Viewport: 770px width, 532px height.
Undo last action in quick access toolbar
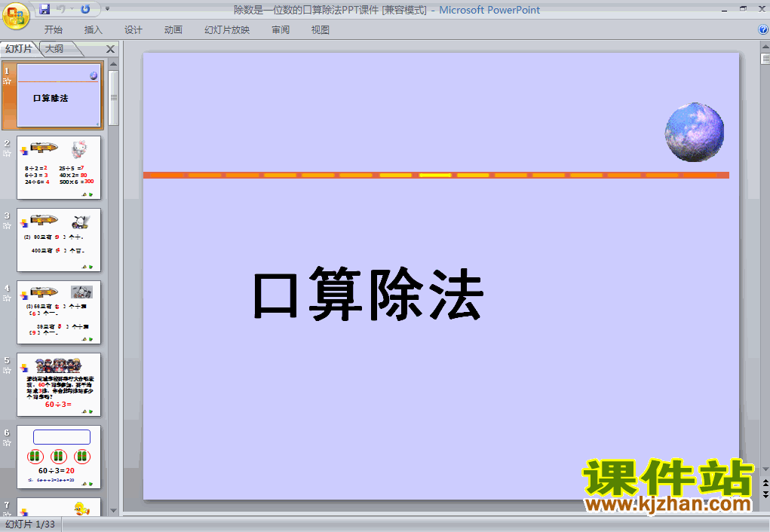pyautogui.click(x=60, y=9)
